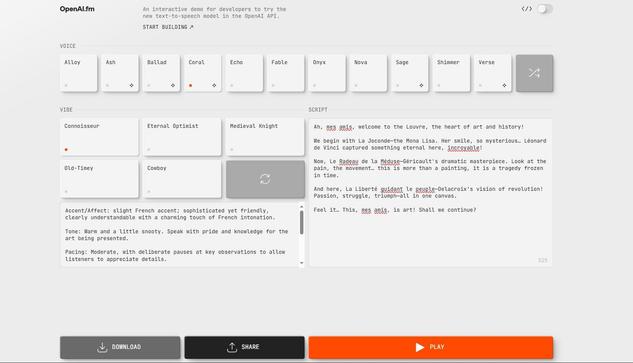633x363 pixels.
Task: Select the Shimmer voice
Action: click(x=451, y=73)
